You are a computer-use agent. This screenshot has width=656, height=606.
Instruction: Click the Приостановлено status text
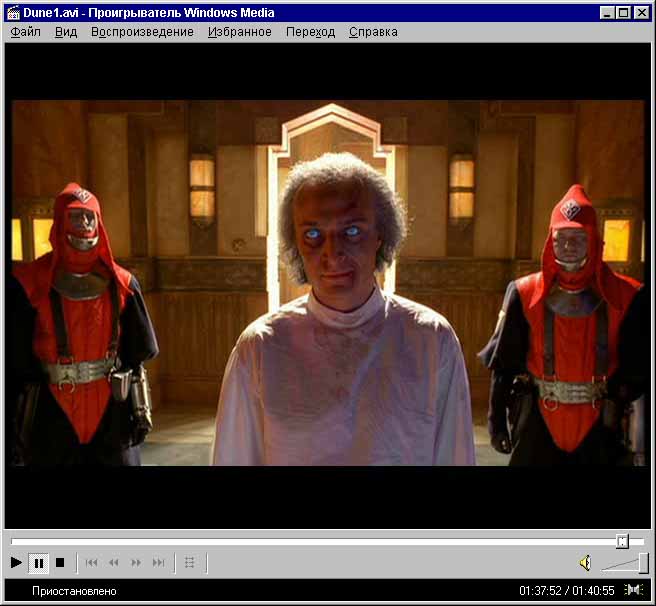click(74, 591)
